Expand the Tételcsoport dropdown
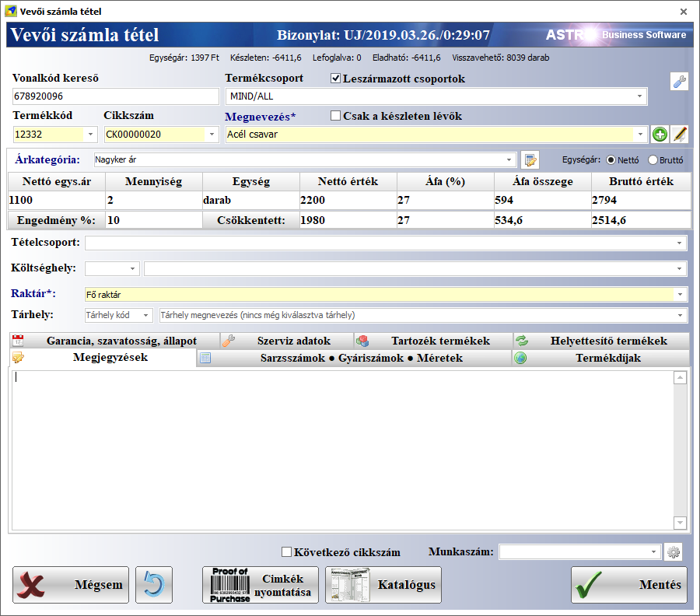 tap(680, 243)
